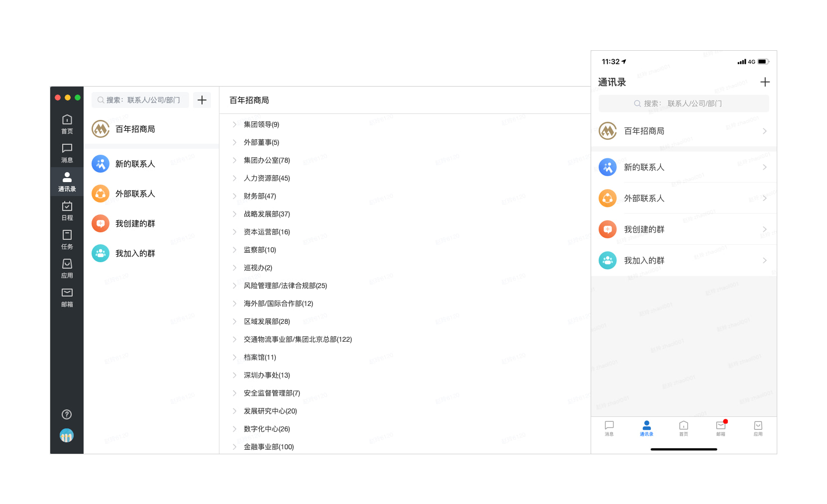Switch to the 邮箱 tab with red badge on mobile
Viewport: 827px width, 504px height.
point(721,428)
